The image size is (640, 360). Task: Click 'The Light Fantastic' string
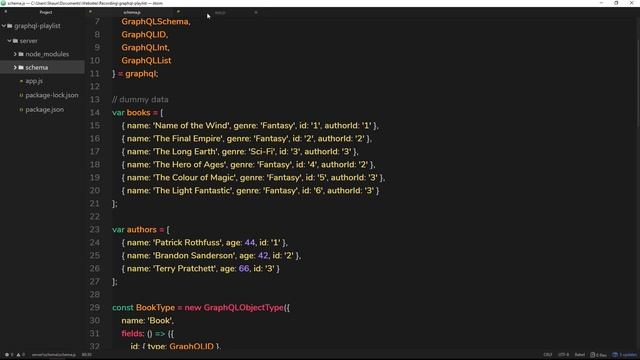(193, 191)
